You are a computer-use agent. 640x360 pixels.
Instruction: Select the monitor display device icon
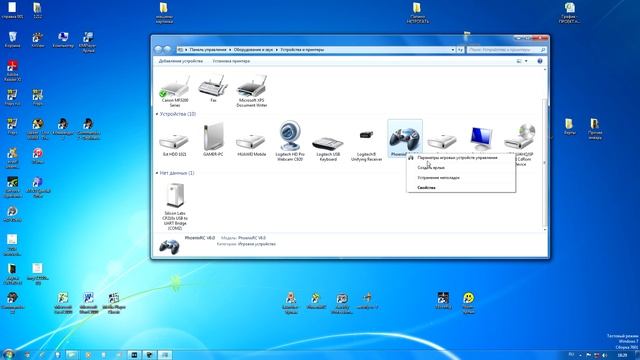click(x=481, y=139)
